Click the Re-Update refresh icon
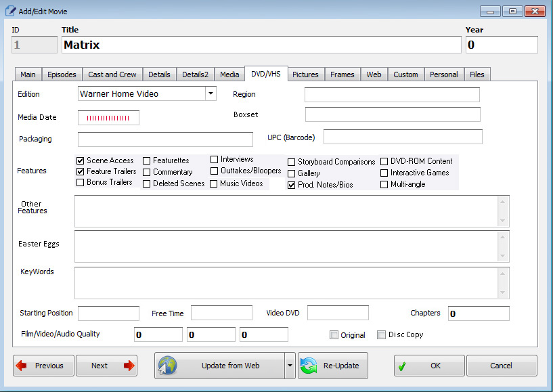The width and height of the screenshot is (553, 392). point(309,366)
